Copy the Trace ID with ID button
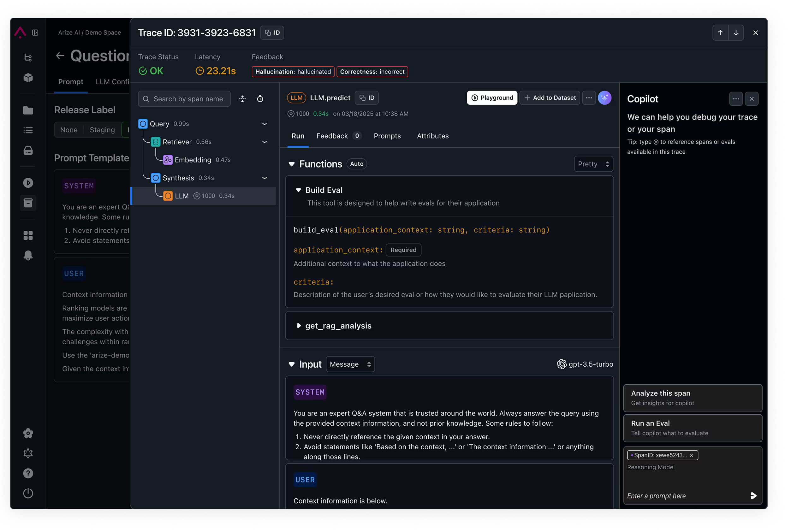This screenshot has height=532, width=791. point(272,33)
